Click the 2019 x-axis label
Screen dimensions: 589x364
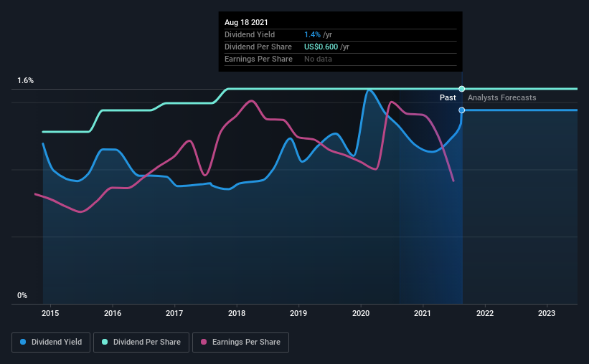(298, 313)
